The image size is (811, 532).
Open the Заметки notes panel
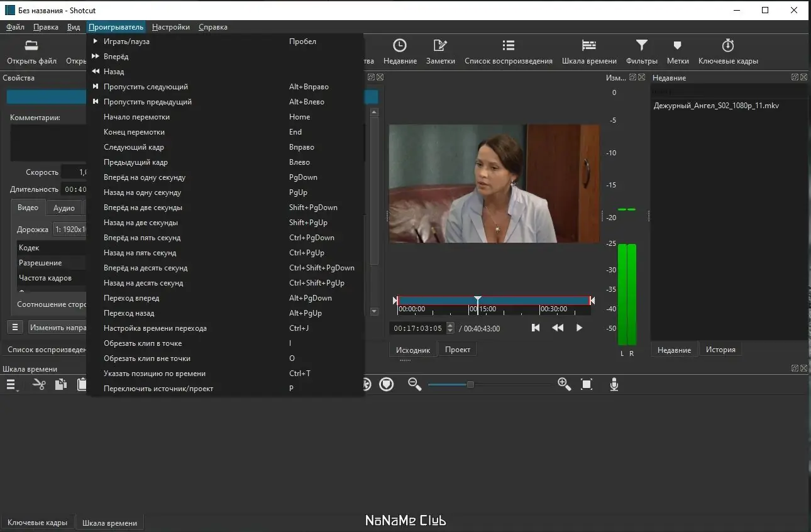point(440,52)
